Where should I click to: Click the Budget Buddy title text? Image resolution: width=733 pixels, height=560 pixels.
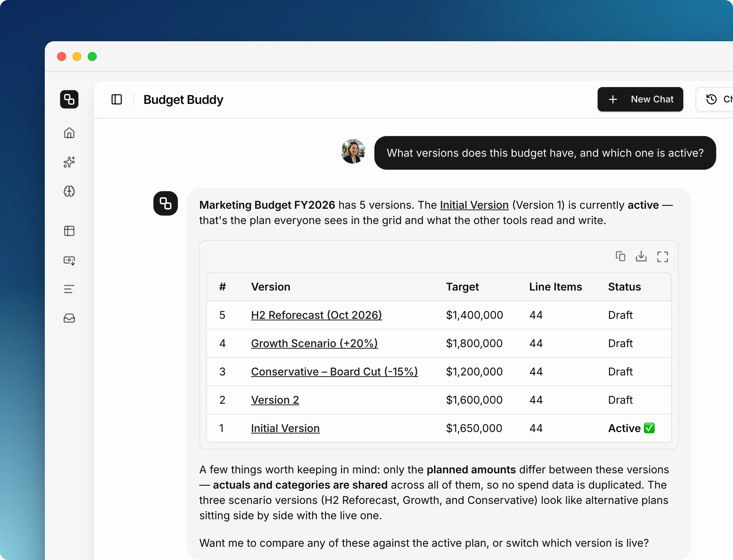[x=183, y=100]
